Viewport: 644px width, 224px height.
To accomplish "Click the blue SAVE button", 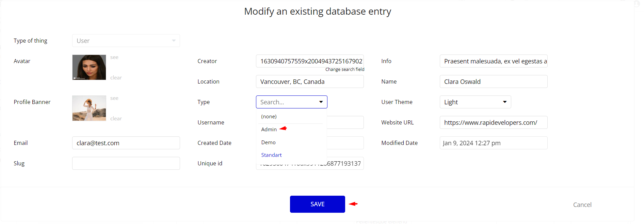I will [317, 204].
